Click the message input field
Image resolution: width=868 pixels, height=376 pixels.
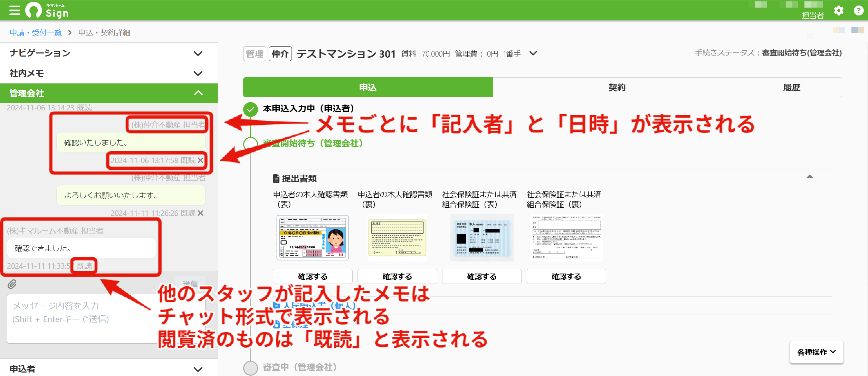click(106, 318)
